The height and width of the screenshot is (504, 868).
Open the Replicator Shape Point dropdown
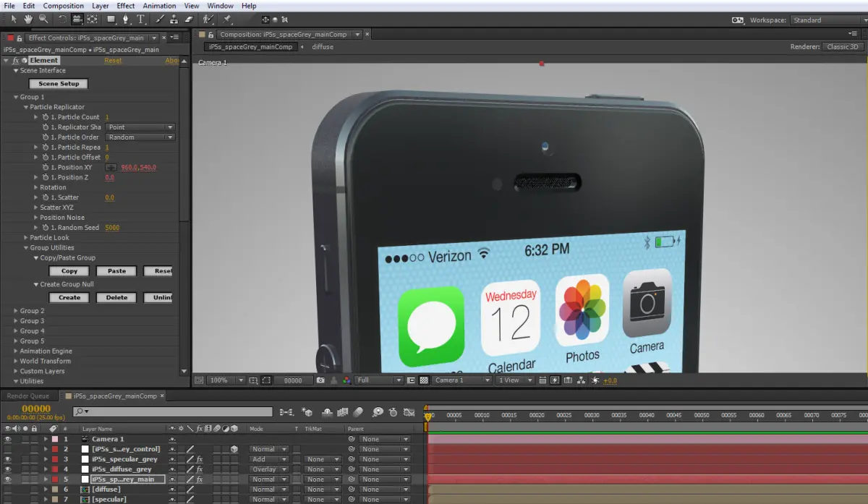click(x=140, y=127)
